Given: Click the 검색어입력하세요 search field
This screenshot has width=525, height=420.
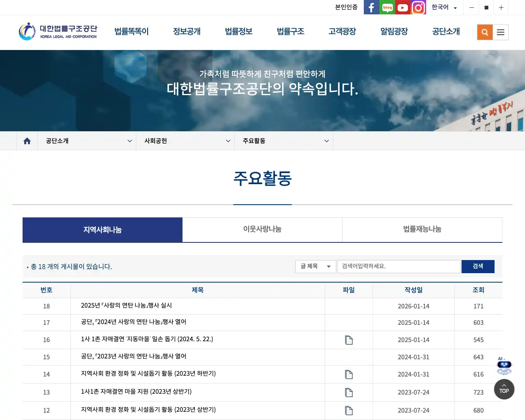Looking at the screenshot, I should (x=399, y=266).
